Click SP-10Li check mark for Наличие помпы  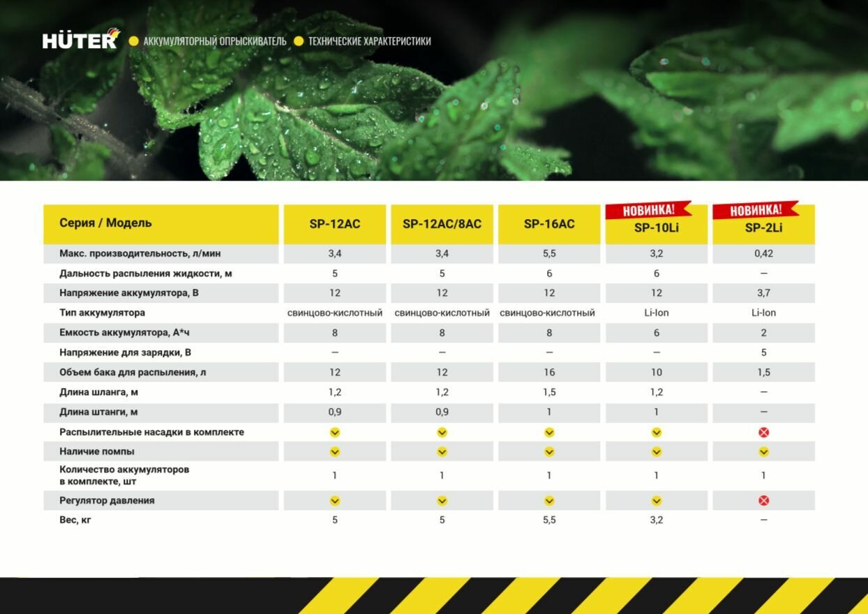[x=657, y=451]
